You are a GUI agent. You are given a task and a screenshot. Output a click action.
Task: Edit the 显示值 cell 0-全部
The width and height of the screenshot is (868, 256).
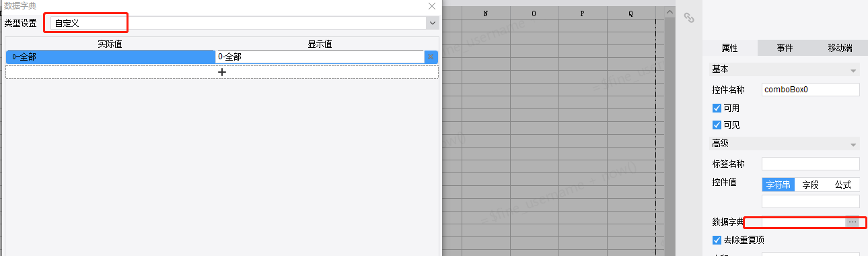320,57
